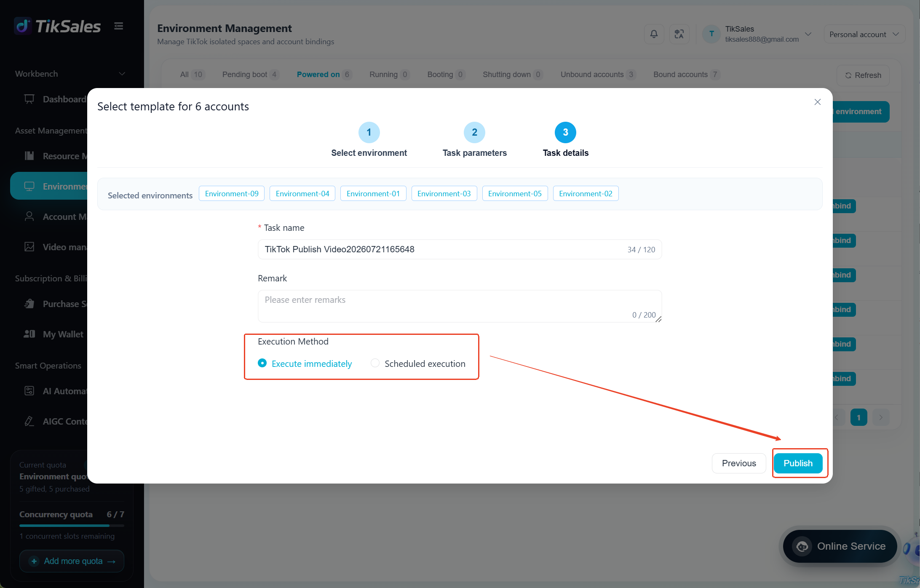Viewport: 920px width, 588px height.
Task: Click the Previous button
Action: pos(739,463)
